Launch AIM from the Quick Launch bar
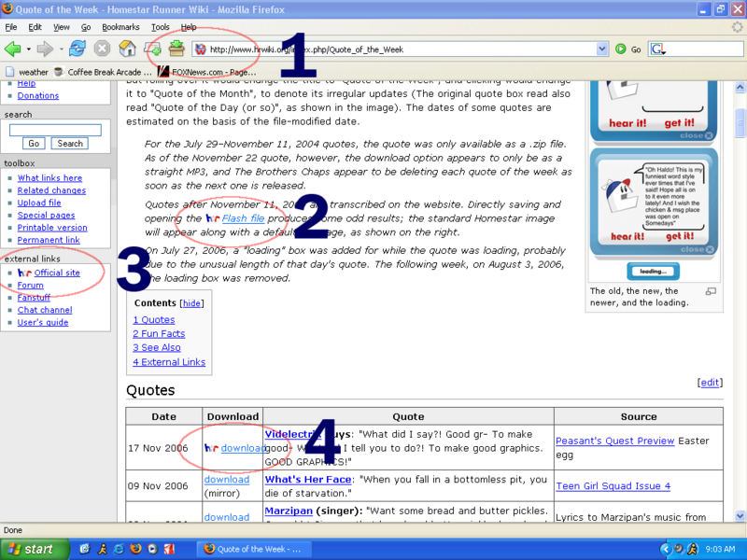Viewport: 747px width, 560px height. [102, 549]
